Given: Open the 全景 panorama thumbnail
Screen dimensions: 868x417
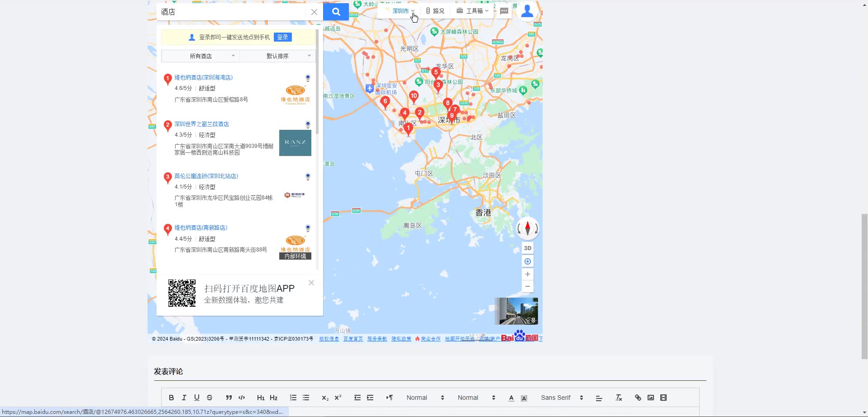Looking at the screenshot, I should (x=516, y=311).
